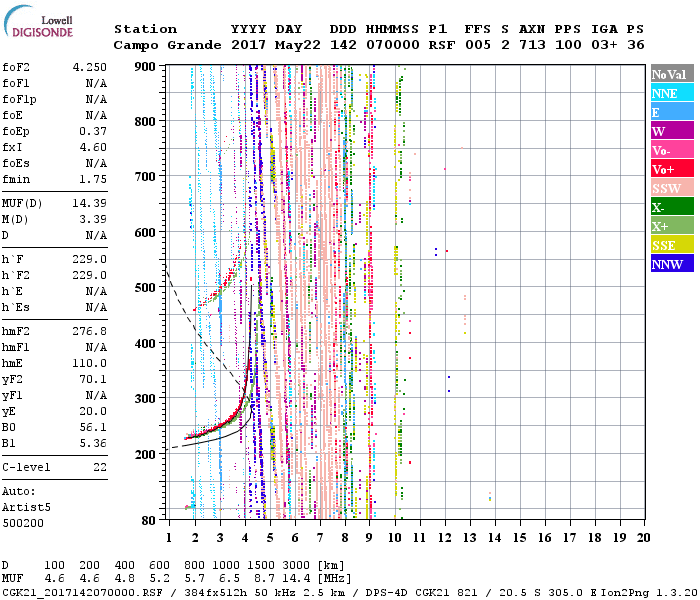Click the C-level value 22
This screenshot has width=700, height=600.
100,467
